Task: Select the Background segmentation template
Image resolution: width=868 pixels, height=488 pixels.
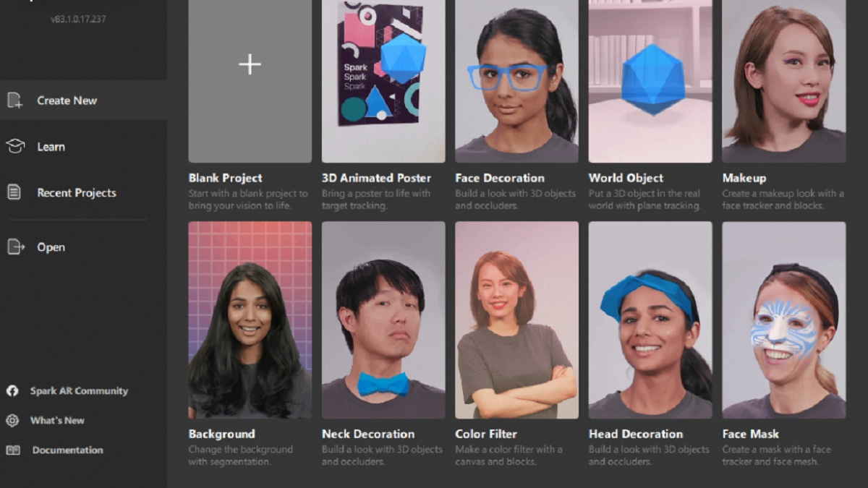Action: coord(250,320)
